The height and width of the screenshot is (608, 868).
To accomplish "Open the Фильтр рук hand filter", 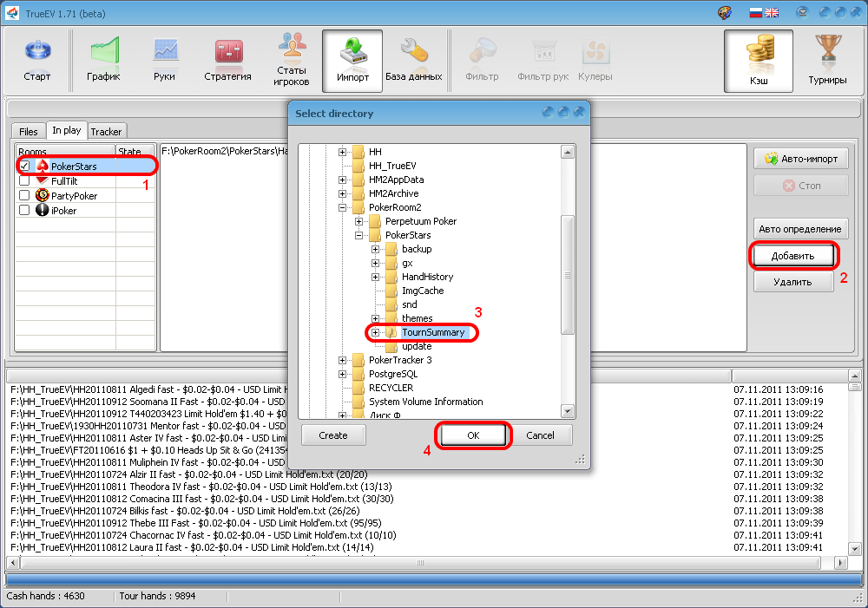I will [543, 61].
